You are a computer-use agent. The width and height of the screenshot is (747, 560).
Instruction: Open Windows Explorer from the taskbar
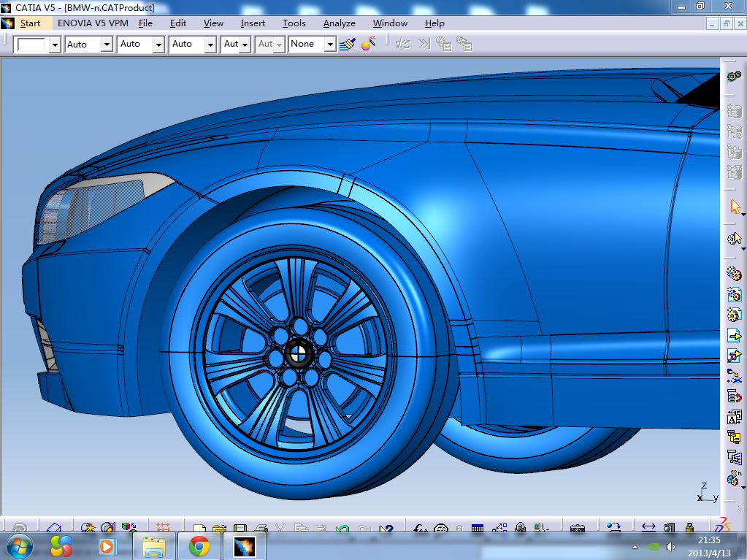154,546
